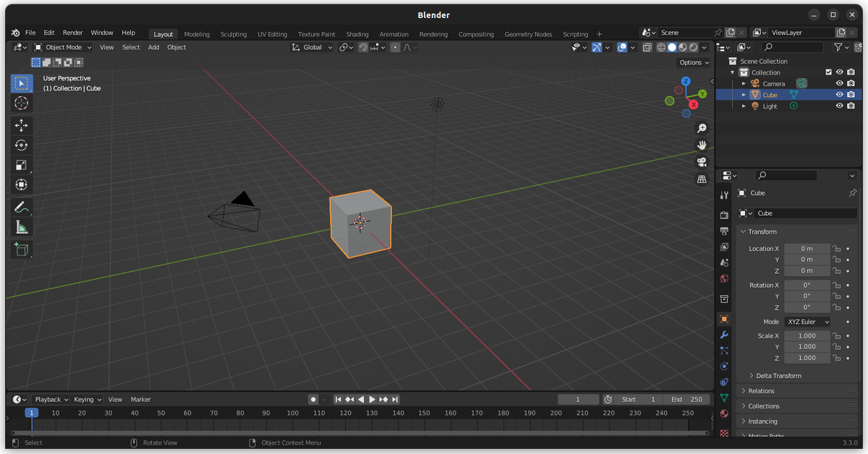Jump to the timeline end frame
This screenshot has height=454, width=868.
tap(395, 399)
